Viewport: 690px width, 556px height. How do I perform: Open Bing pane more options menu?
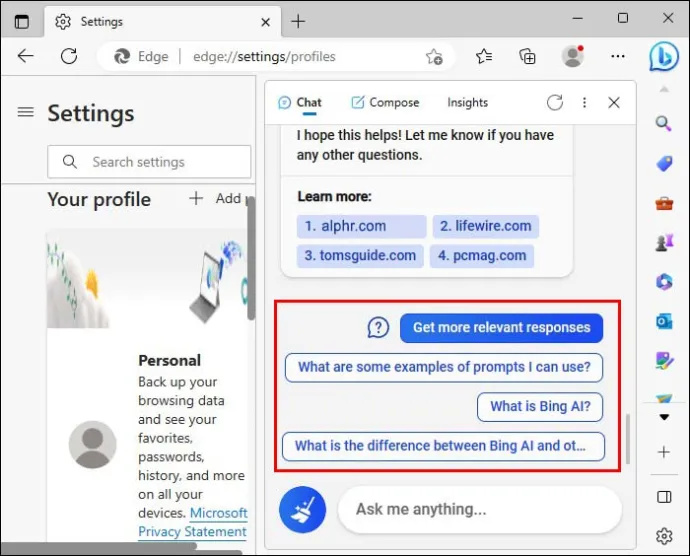584,103
